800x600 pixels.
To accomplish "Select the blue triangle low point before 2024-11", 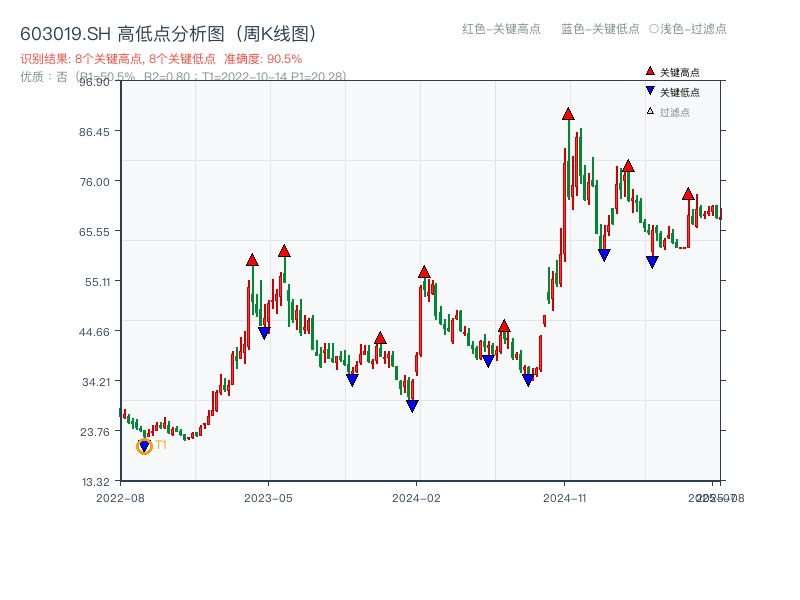I will (527, 378).
